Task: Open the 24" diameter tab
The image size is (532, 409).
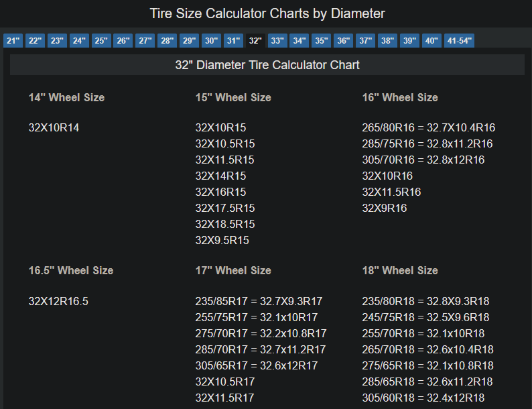Action: point(79,41)
